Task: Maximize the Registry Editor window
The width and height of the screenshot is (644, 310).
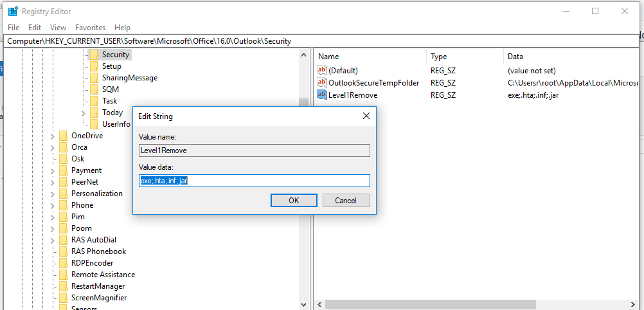Action: pyautogui.click(x=595, y=11)
